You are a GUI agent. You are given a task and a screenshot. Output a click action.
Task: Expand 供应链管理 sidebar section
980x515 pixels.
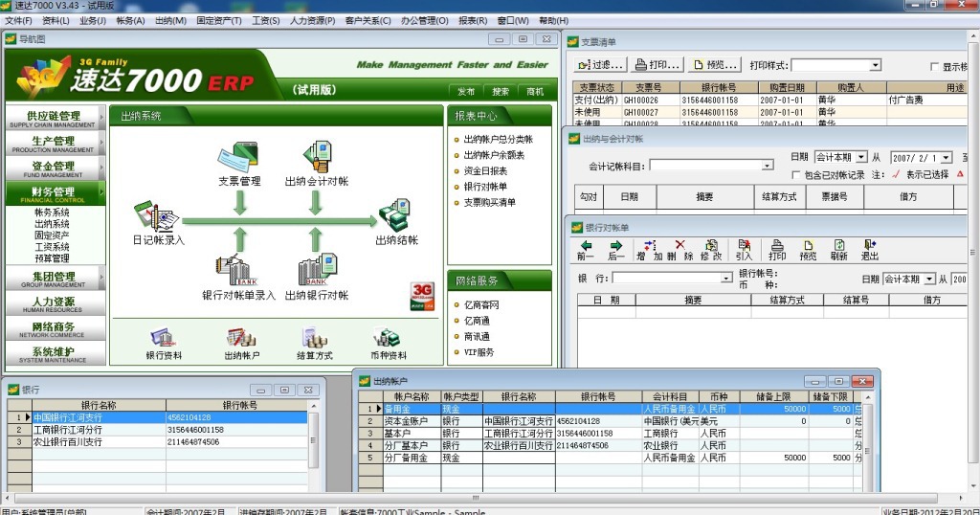(x=55, y=118)
